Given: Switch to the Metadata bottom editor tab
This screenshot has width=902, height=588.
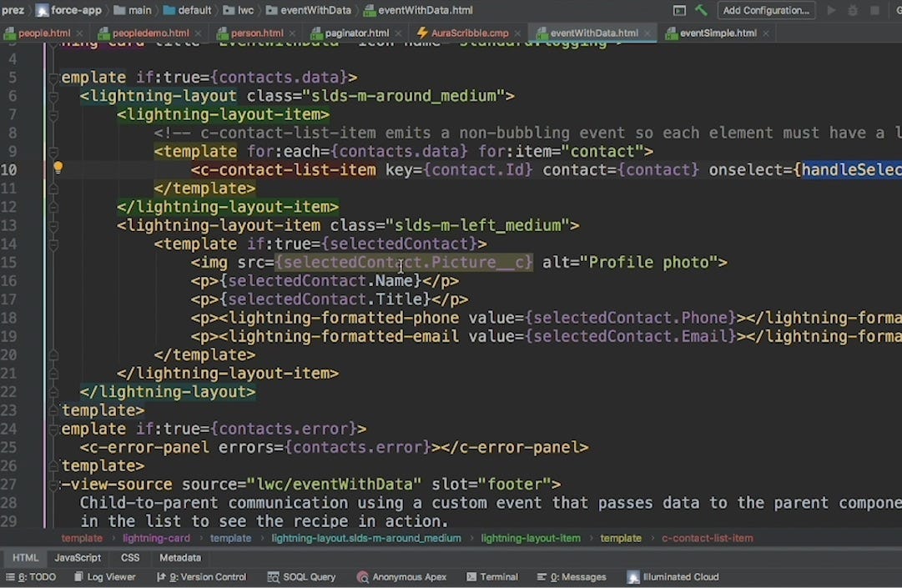Looking at the screenshot, I should point(180,557).
